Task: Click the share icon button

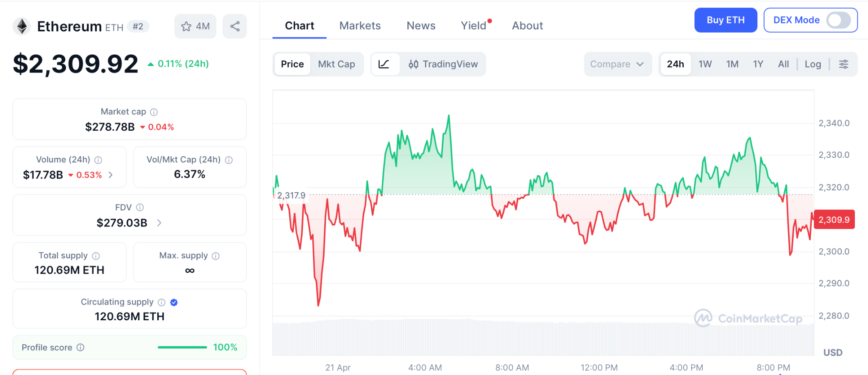Action: point(235,26)
